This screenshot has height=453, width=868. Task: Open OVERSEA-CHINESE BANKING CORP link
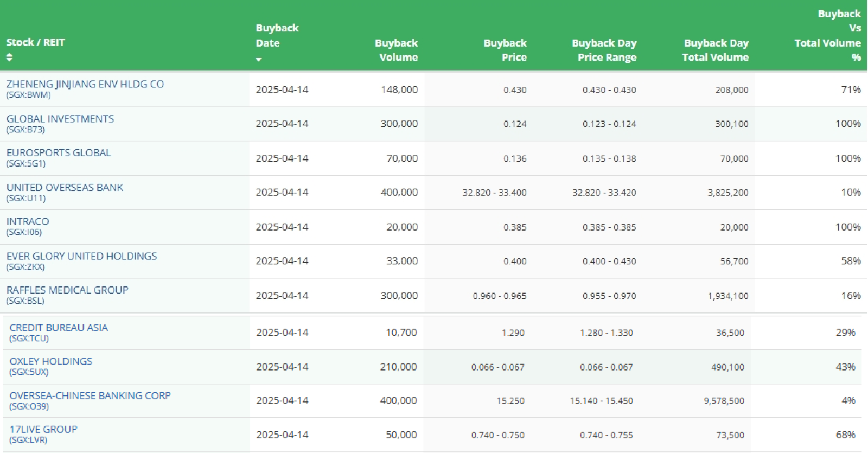(90, 396)
